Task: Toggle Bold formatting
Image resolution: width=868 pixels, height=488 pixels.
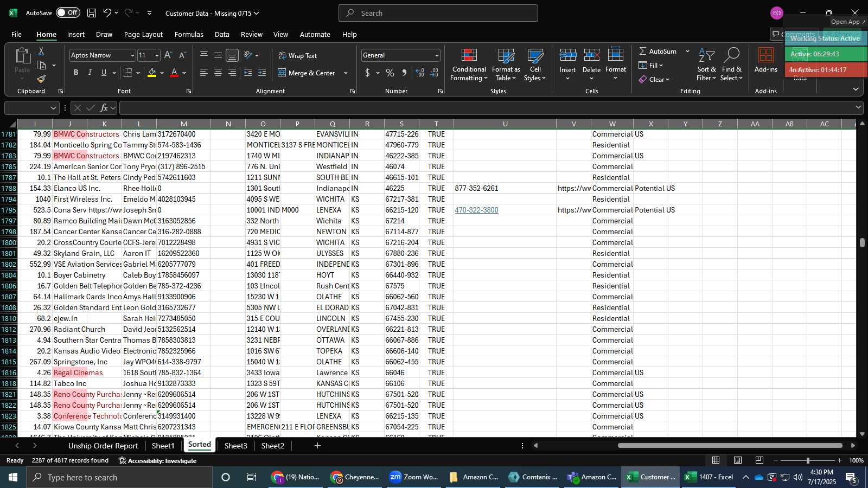Action: tap(76, 73)
